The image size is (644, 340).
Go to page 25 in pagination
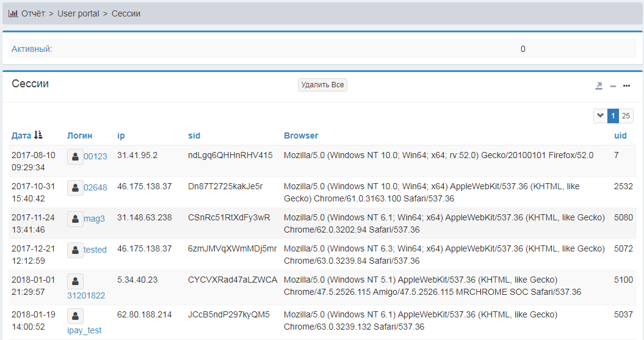pos(626,116)
